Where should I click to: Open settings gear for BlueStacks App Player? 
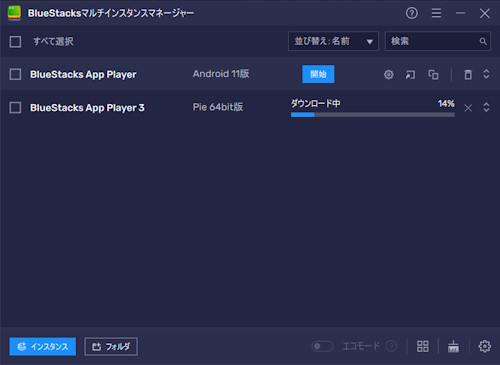pyautogui.click(x=389, y=75)
